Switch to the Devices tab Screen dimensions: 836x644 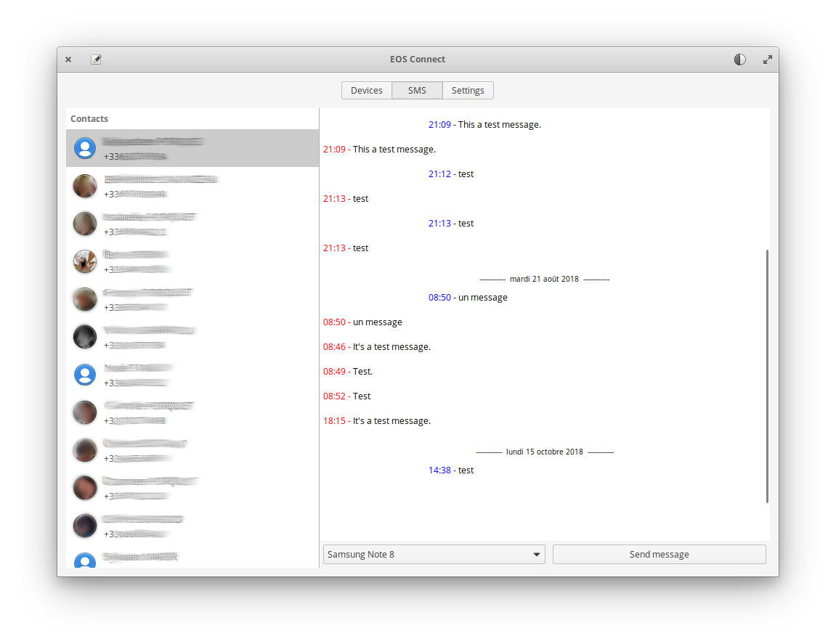point(366,91)
